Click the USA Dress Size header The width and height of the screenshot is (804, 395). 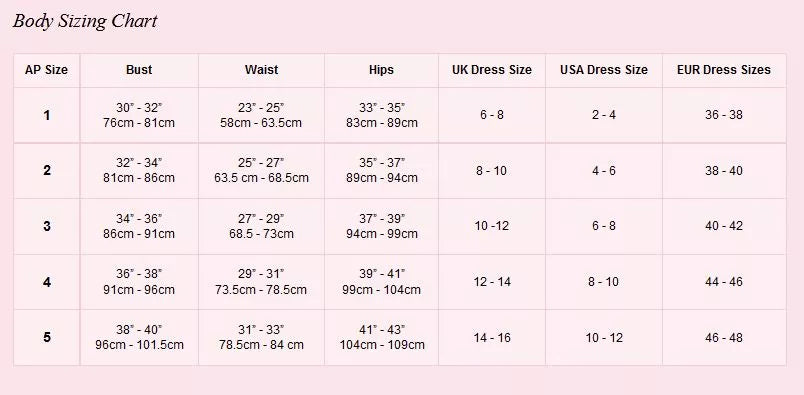pyautogui.click(x=604, y=70)
